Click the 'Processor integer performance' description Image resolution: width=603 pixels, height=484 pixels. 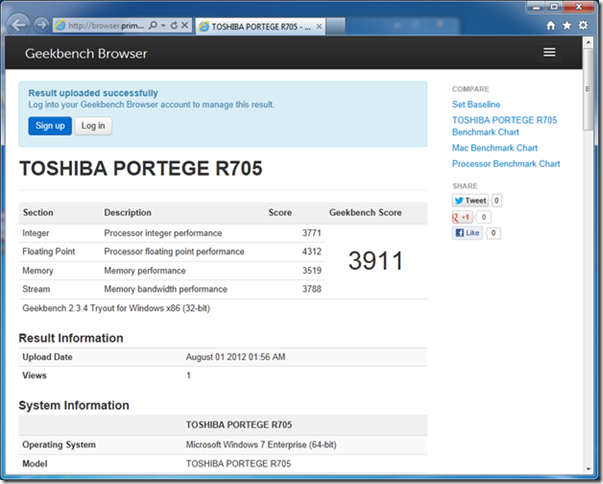coord(163,233)
